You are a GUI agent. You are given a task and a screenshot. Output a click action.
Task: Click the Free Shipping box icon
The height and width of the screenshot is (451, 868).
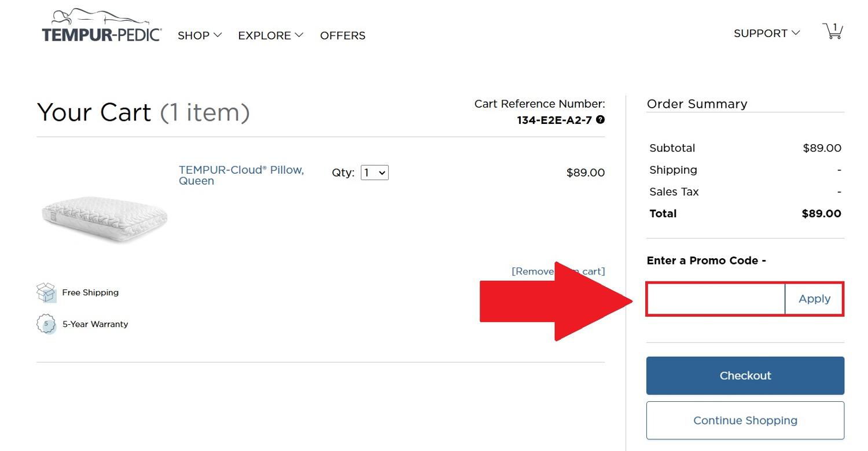[x=46, y=292]
